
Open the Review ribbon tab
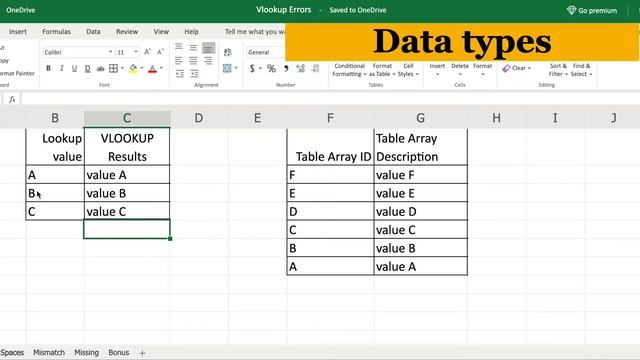(127, 31)
